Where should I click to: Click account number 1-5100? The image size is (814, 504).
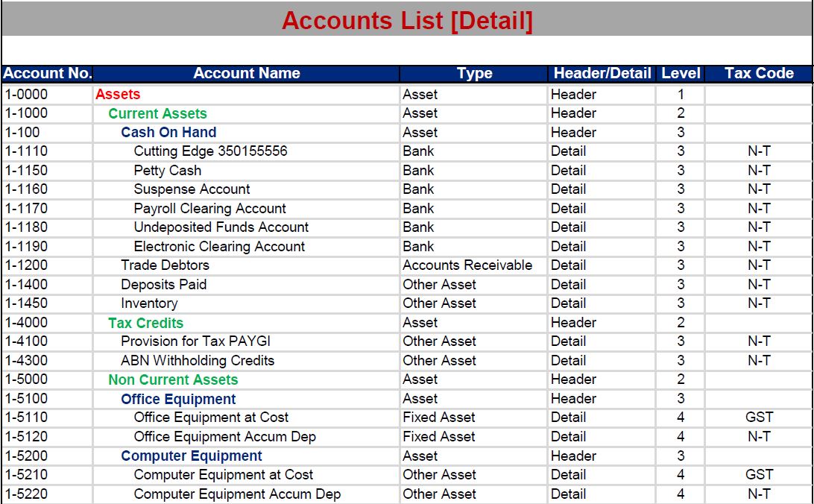click(x=26, y=399)
